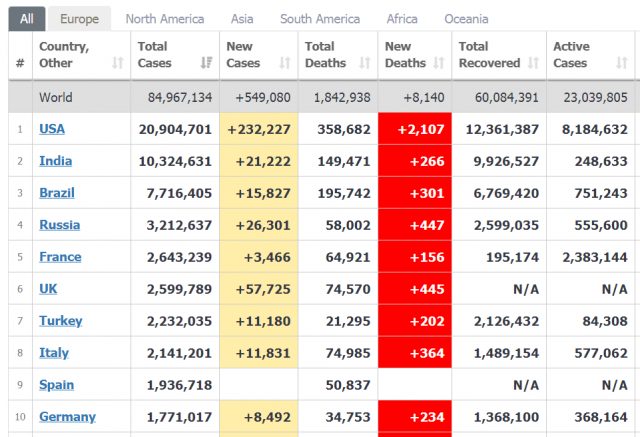
Task: Select World new cases +549,080
Action: [x=263, y=98]
